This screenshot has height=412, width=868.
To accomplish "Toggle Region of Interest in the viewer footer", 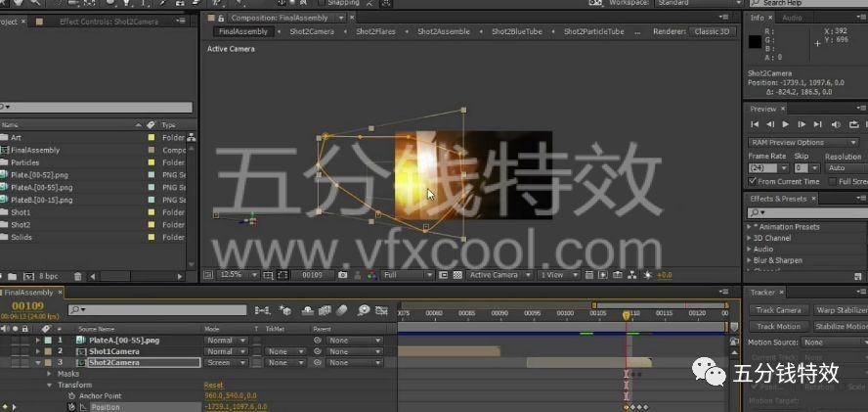I will pyautogui.click(x=444, y=275).
